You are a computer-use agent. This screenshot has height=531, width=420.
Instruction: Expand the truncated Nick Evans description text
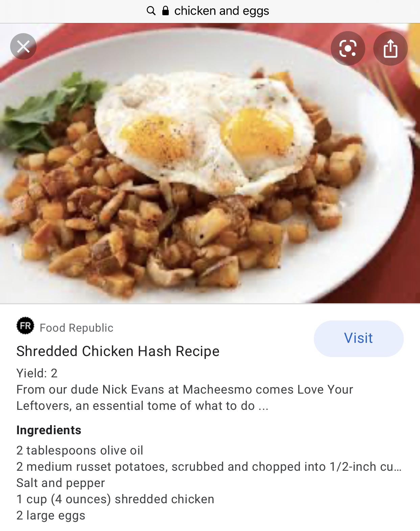[185, 398]
